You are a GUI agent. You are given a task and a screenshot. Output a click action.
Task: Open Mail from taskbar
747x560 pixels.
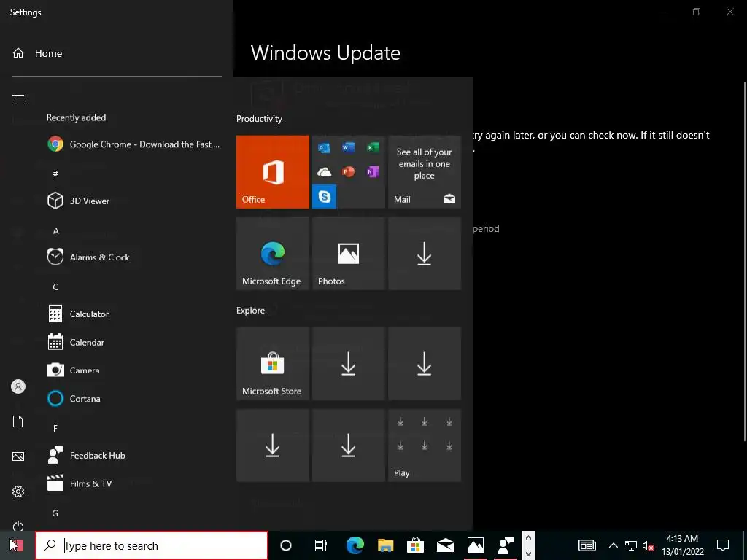click(446, 545)
